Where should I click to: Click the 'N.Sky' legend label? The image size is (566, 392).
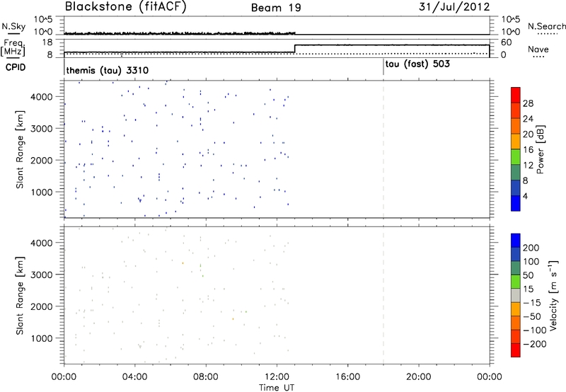click(x=13, y=26)
